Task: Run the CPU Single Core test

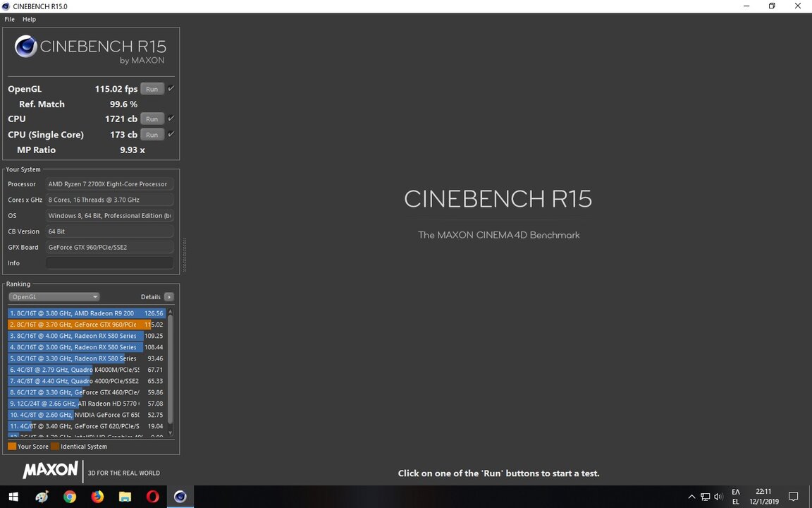Action: coord(152,135)
